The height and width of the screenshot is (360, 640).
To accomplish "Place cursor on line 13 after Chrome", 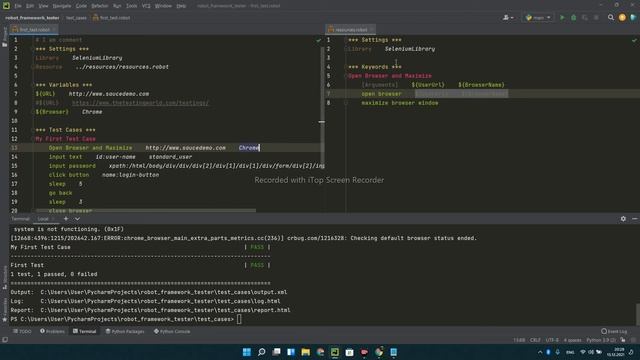I will coord(260,148).
